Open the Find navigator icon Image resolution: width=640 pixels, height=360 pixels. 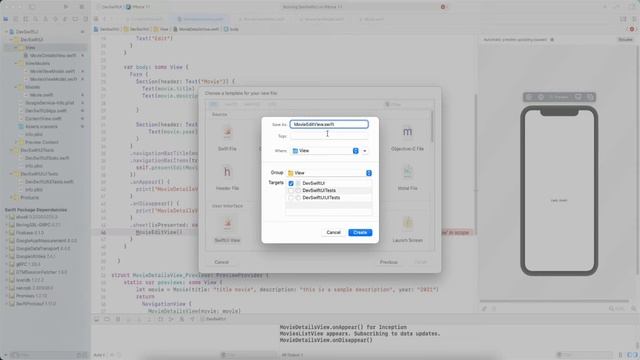pos(36,19)
